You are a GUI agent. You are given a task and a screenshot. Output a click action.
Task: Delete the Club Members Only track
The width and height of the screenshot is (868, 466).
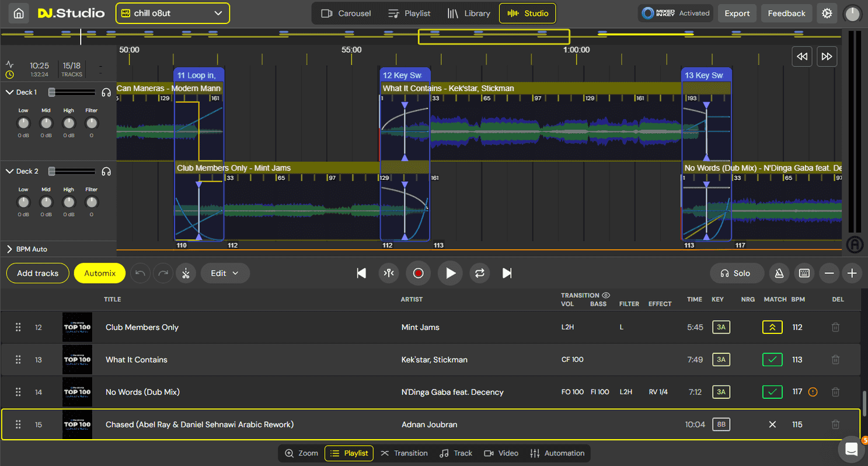pyautogui.click(x=835, y=328)
